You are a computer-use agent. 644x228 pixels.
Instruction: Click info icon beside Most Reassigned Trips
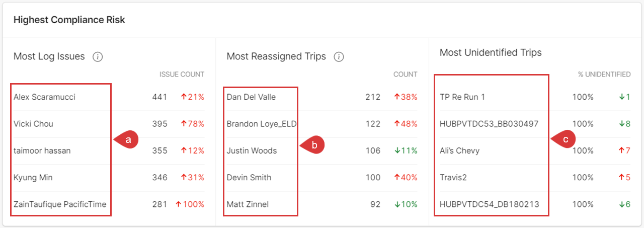coord(339,57)
